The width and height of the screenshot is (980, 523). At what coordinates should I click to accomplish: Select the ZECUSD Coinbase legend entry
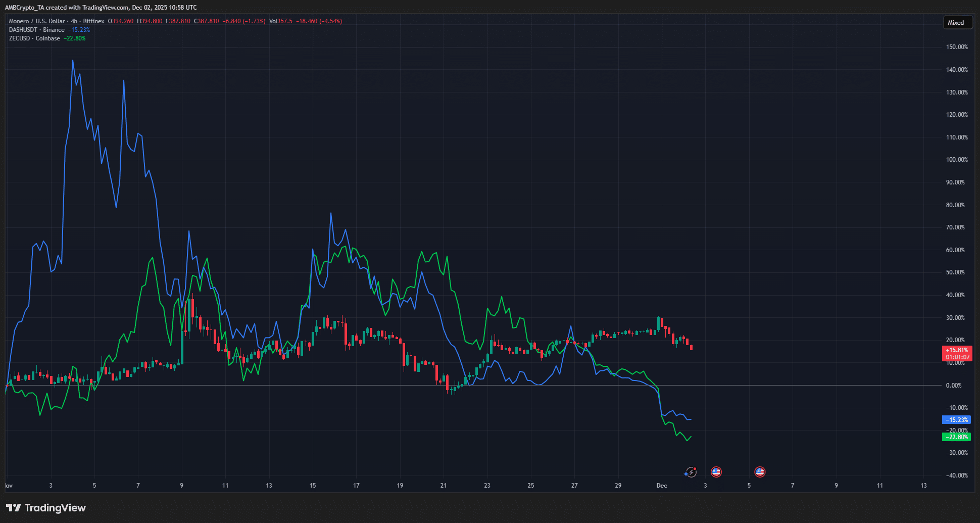click(34, 38)
